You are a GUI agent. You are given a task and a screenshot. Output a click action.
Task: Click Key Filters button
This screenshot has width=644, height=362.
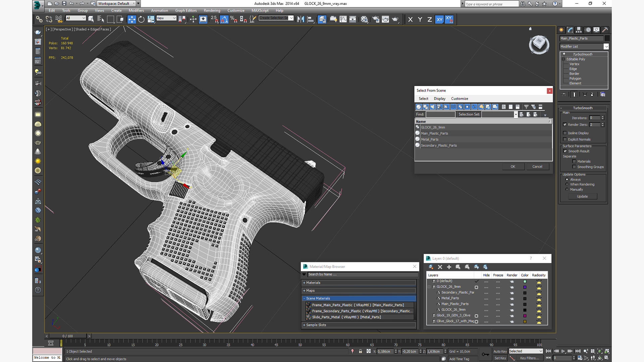coord(530,358)
